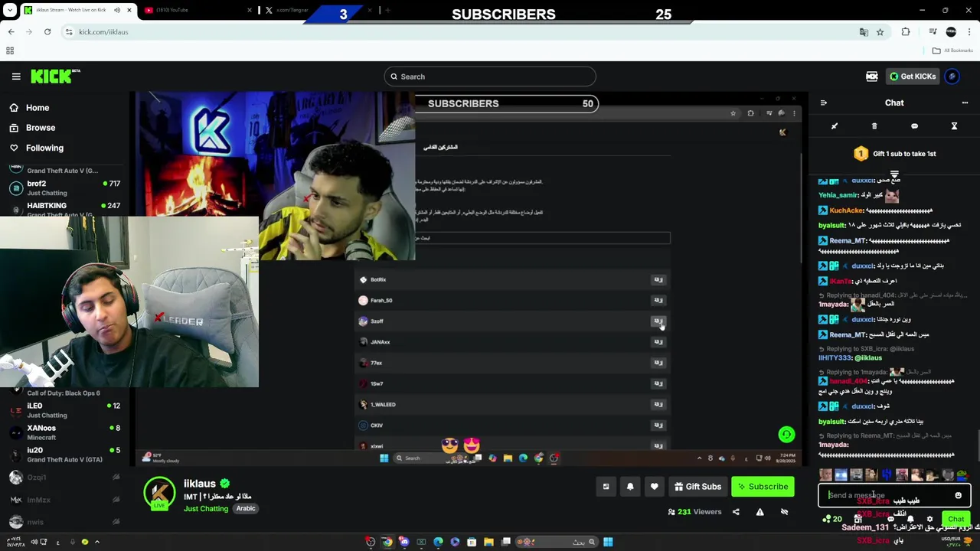The height and width of the screenshot is (551, 980).
Task: Click the trash clear-chat icon
Action: (x=874, y=126)
